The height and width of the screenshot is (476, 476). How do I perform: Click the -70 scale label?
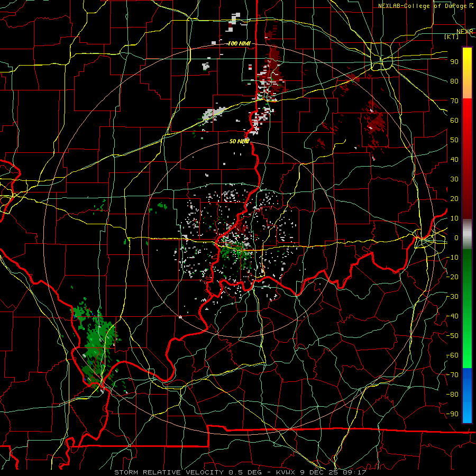[453, 375]
